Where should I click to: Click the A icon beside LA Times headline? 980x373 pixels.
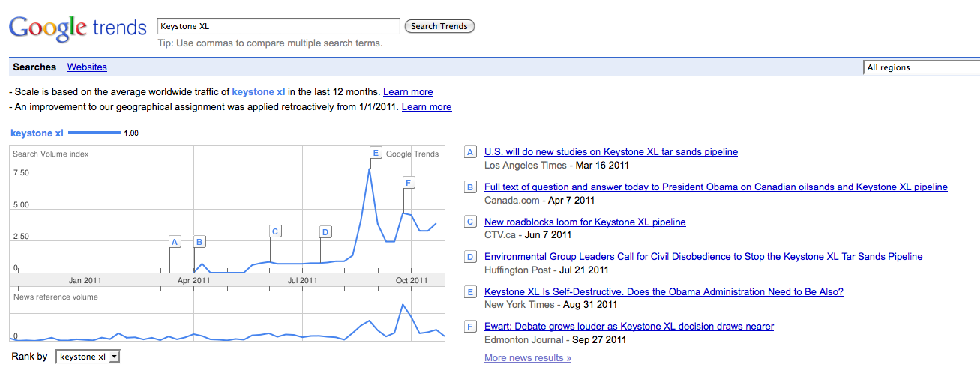470,152
